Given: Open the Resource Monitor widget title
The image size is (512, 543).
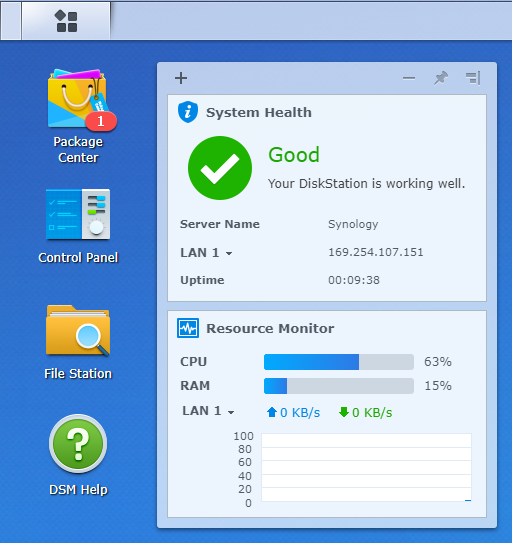Looking at the screenshot, I should [x=270, y=328].
